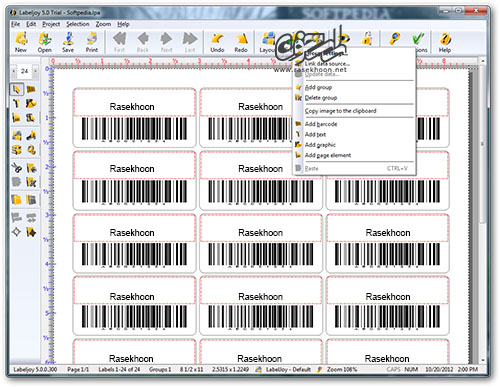The image size is (500, 387).
Task: Click the padlock unlock toolbar icon
Action: [367, 39]
